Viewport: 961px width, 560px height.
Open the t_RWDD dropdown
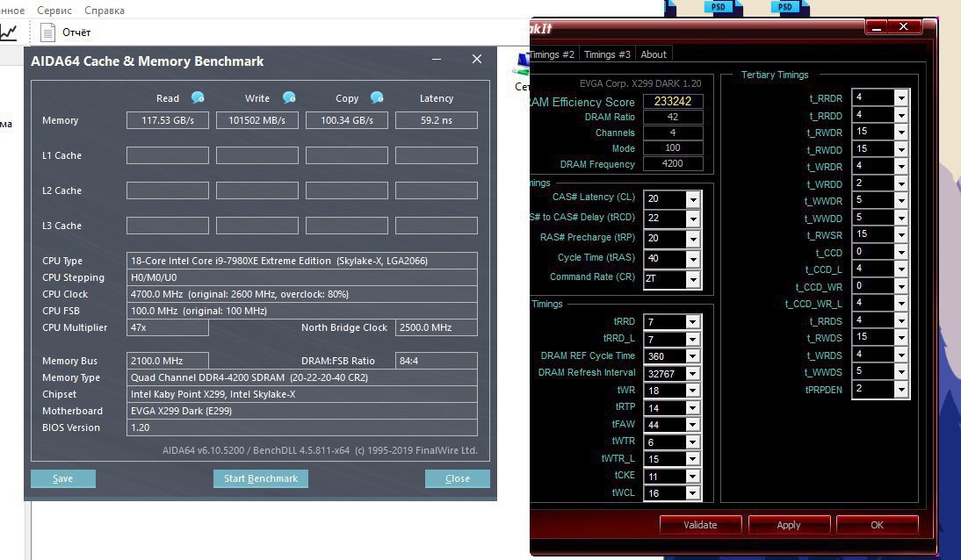901,149
